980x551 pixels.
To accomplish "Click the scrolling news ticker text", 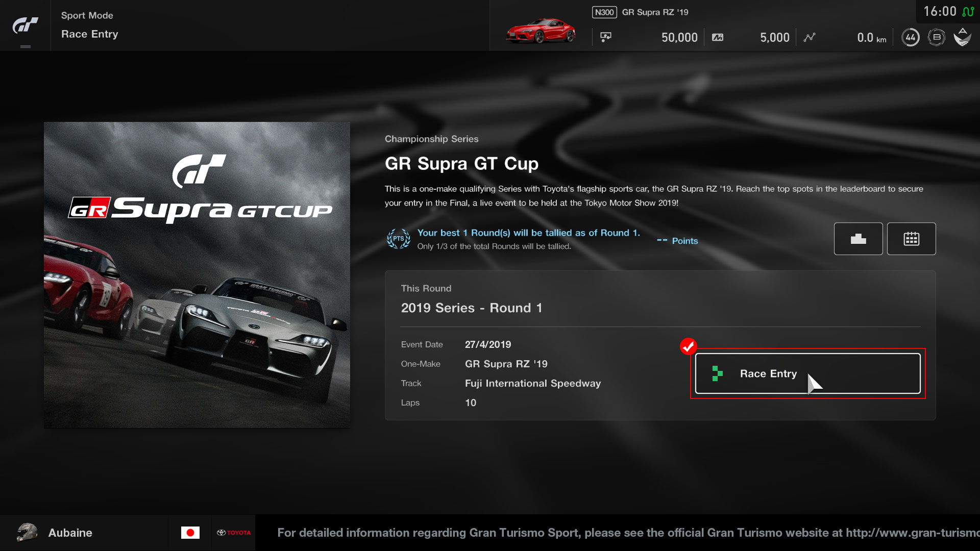I will click(628, 533).
